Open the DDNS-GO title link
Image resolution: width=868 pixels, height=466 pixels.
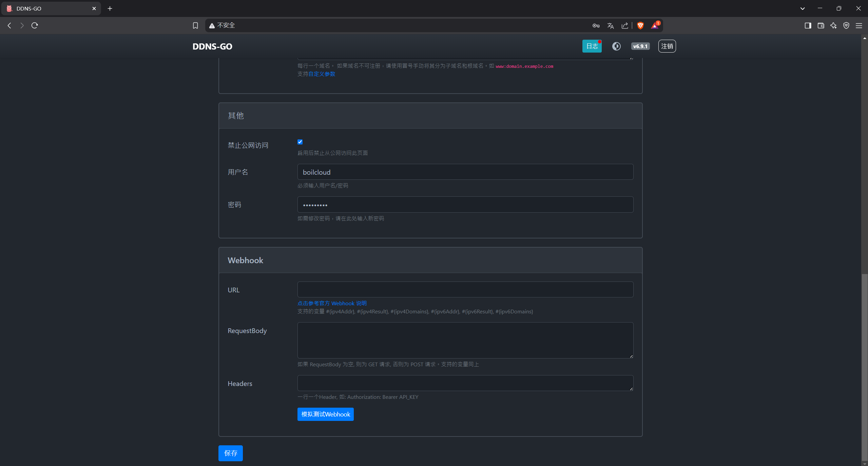212,46
